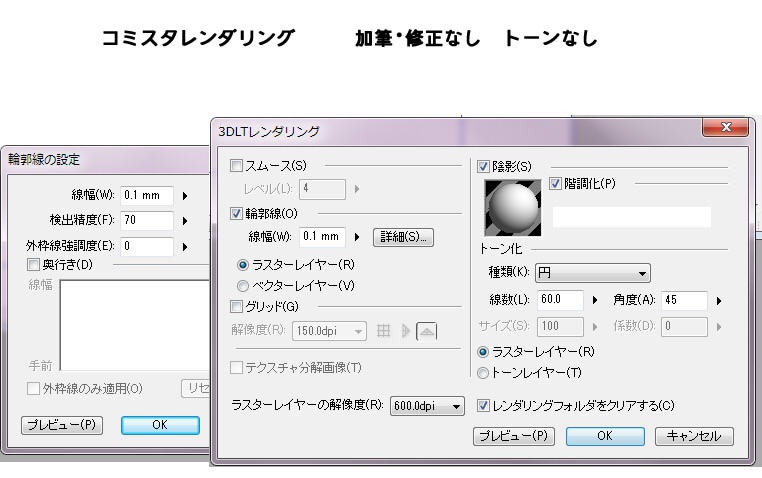This screenshot has height=478, width=762.
Task: Select ラスターレイヤー(R) under 輪郭線
Action: click(242, 265)
